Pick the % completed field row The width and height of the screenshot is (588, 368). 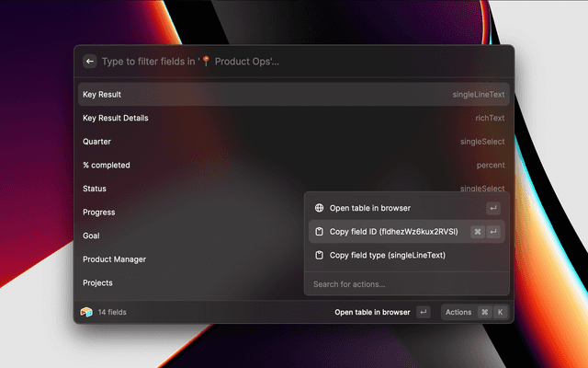[x=293, y=165]
